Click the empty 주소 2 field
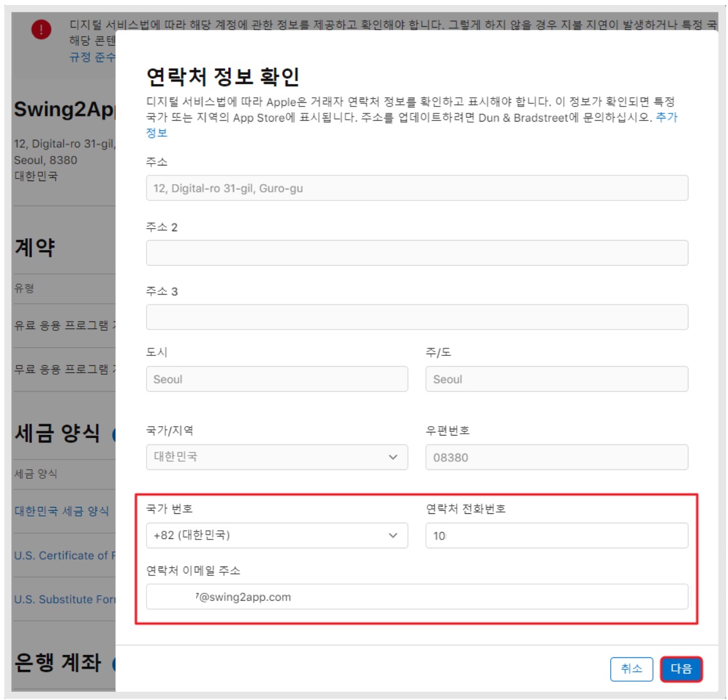Viewport: 728px width, 700px height. [417, 253]
